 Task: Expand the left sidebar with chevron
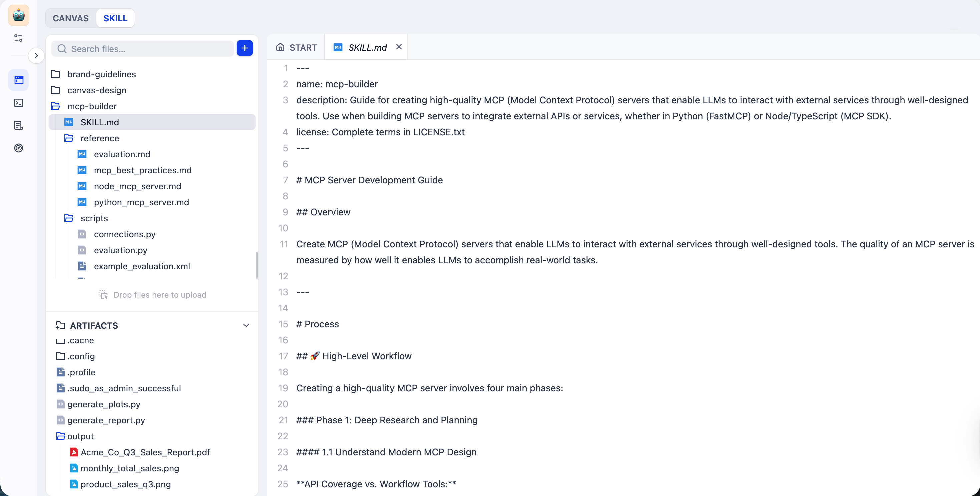coord(36,56)
